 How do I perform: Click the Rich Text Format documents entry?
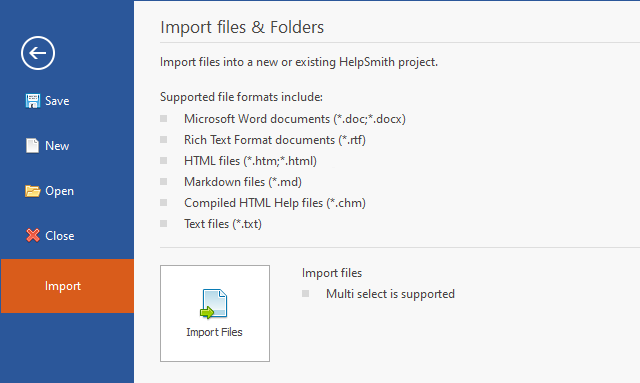point(275,140)
